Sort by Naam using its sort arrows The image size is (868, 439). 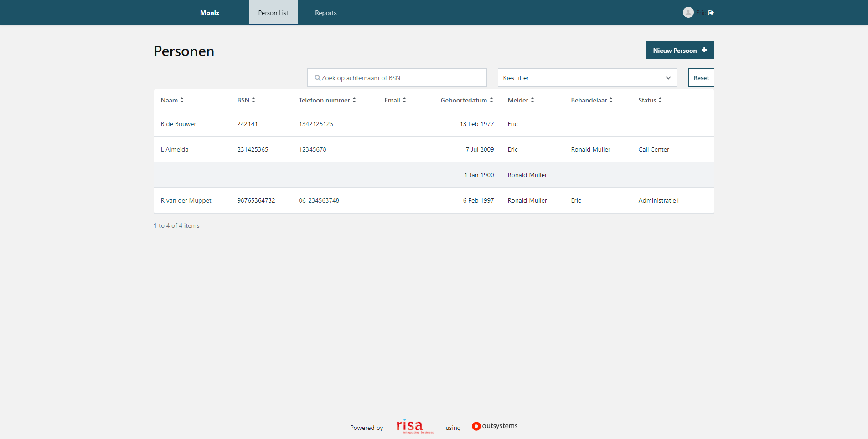[182, 100]
